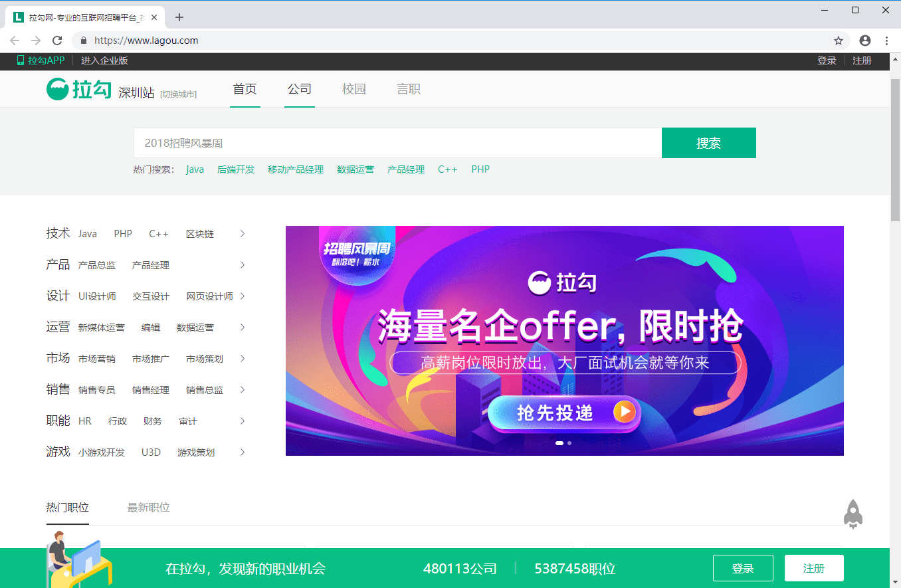Click the padlock site security icon
Screen dimensions: 901x588
point(84,41)
